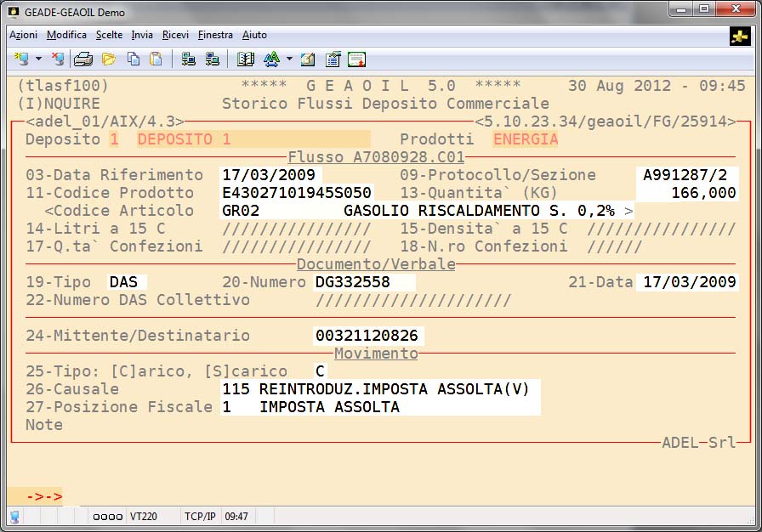Expand the font size dropdown arrow
The height and width of the screenshot is (532, 762).
coord(289,59)
